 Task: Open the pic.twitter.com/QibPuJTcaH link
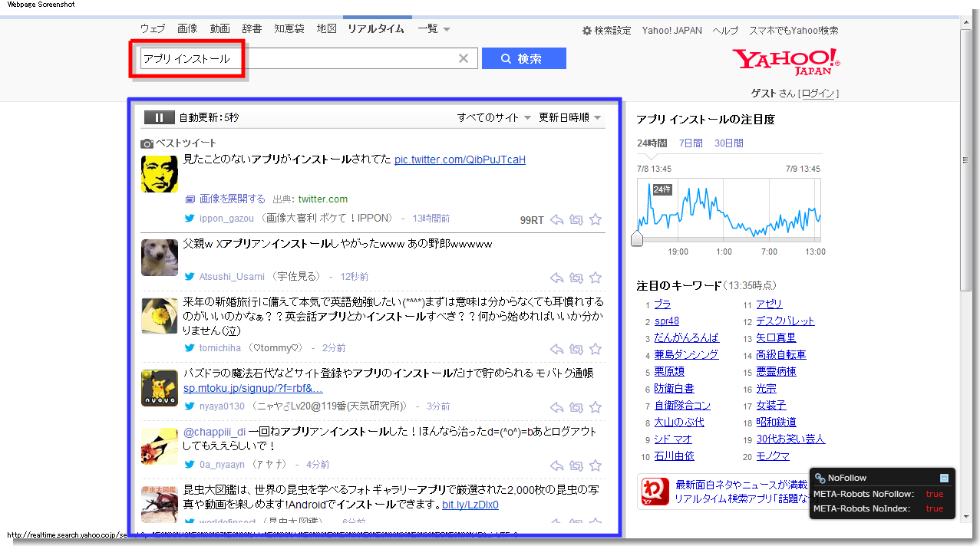tap(460, 160)
